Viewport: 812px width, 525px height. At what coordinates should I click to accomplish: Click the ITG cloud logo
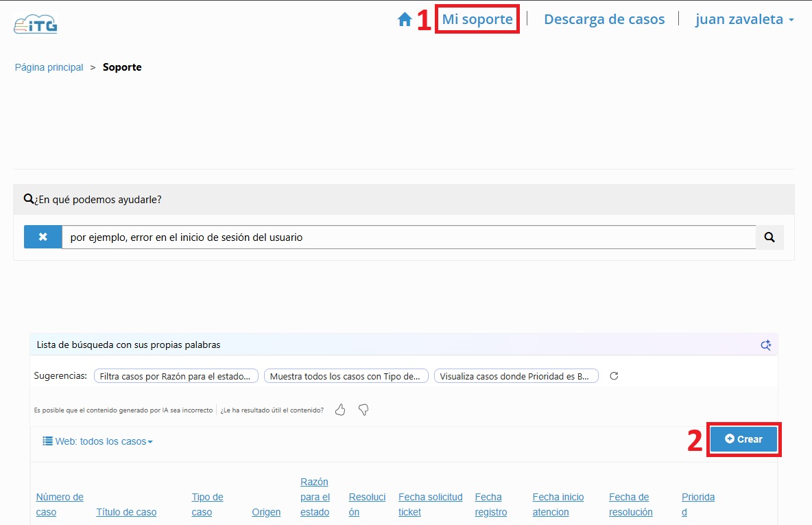pyautogui.click(x=36, y=25)
